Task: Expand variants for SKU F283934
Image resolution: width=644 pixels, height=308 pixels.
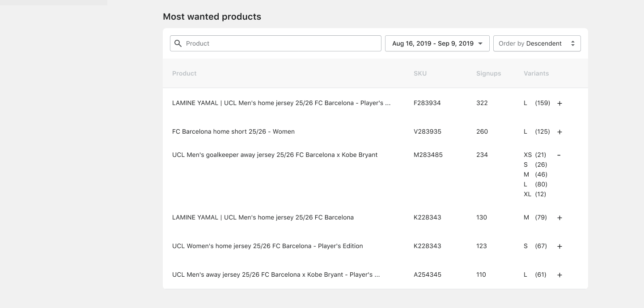Action: pyautogui.click(x=559, y=103)
